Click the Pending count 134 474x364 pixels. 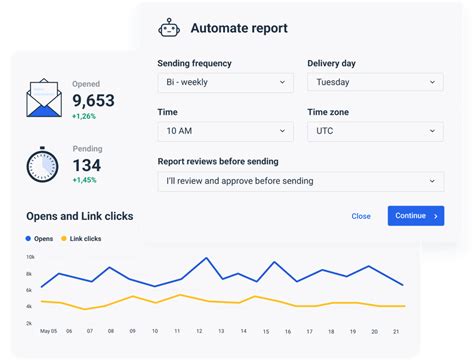coord(87,165)
